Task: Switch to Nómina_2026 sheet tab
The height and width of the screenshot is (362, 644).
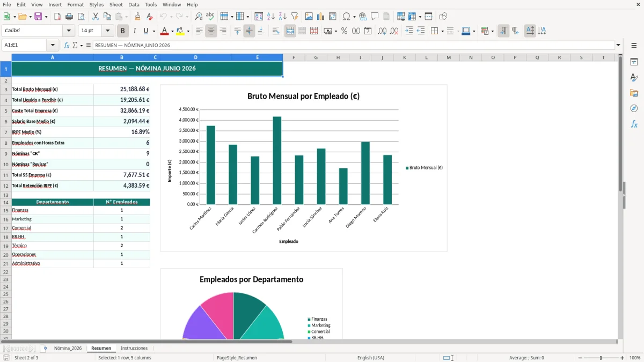Action: [68, 348]
